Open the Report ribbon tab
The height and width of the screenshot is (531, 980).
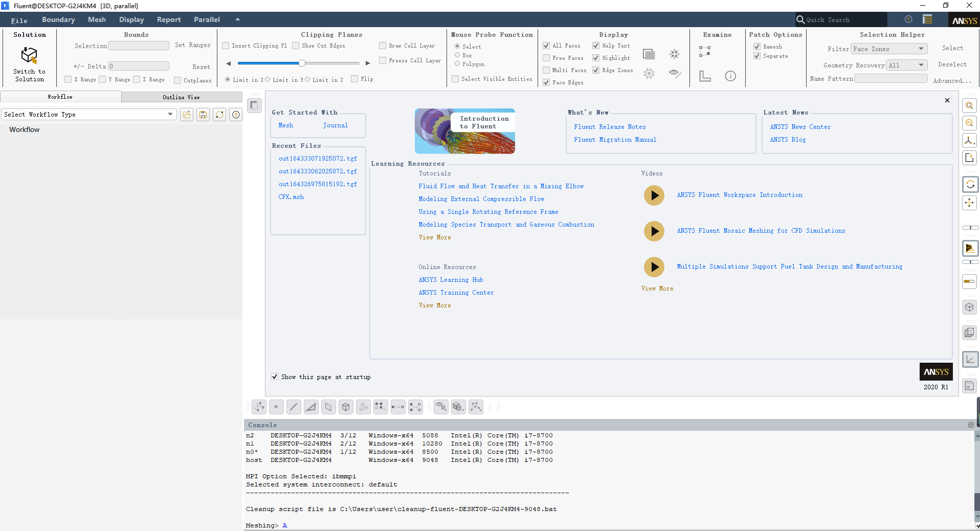coord(169,19)
